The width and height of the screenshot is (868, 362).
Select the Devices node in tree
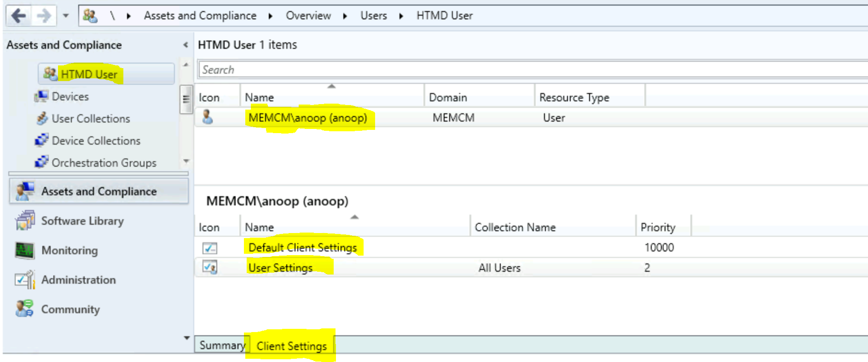point(70,97)
